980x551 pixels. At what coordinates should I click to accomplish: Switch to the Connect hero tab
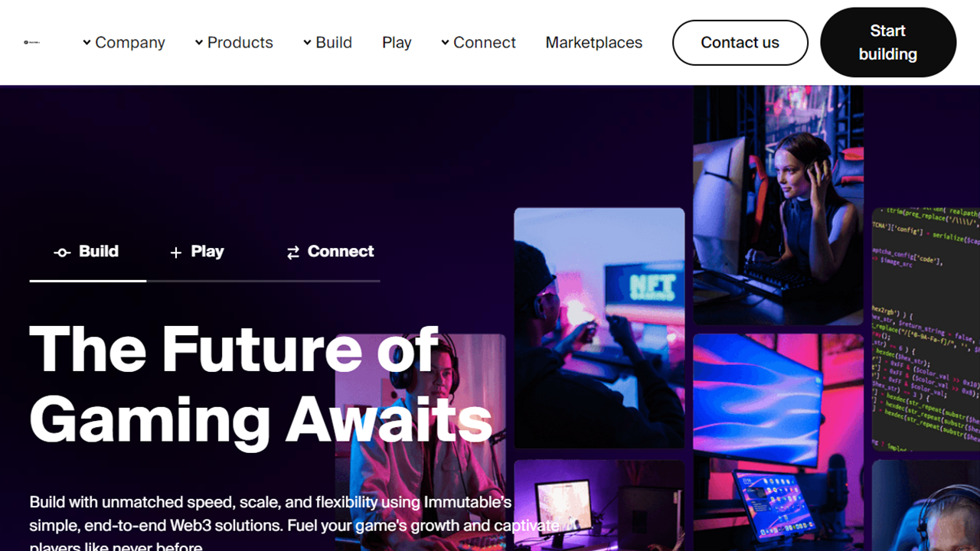330,252
